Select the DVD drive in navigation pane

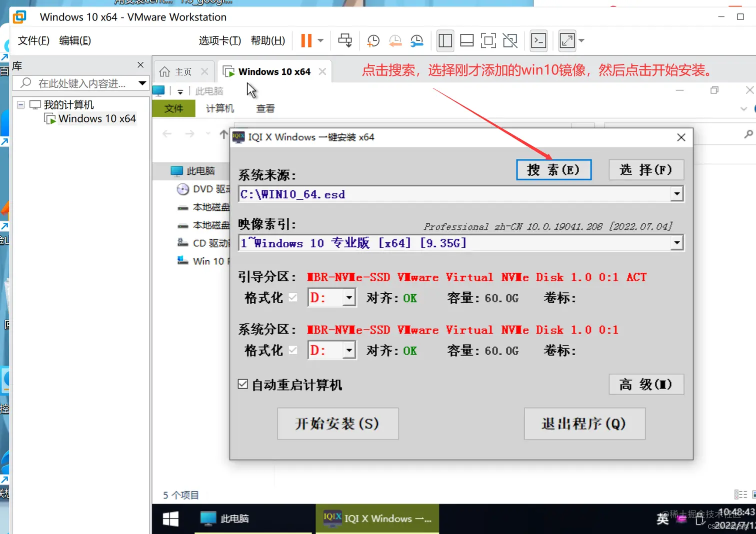(x=203, y=189)
